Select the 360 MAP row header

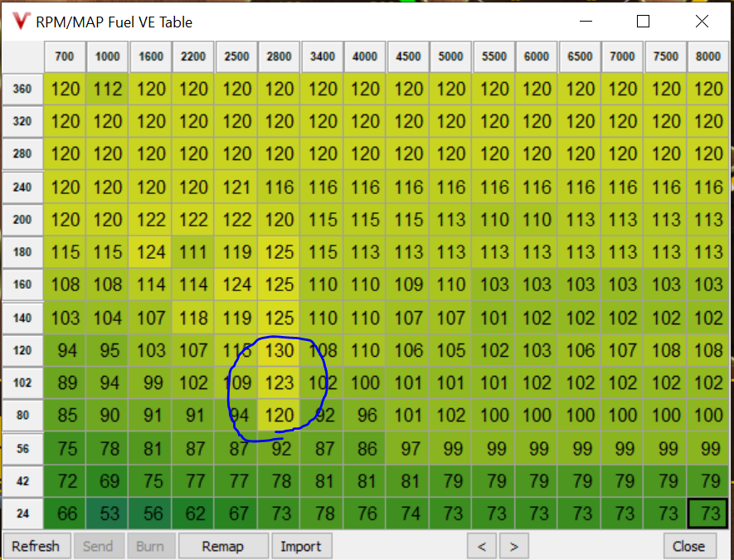point(22,89)
